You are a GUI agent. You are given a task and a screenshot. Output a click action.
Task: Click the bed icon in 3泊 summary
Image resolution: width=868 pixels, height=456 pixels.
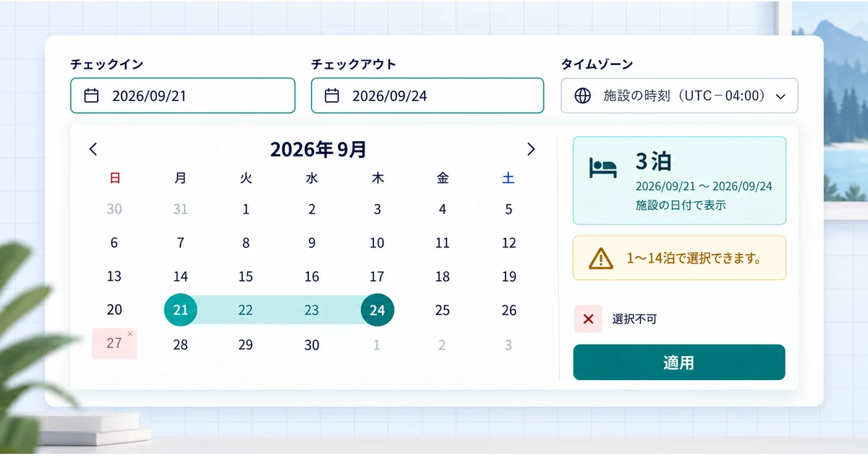603,167
